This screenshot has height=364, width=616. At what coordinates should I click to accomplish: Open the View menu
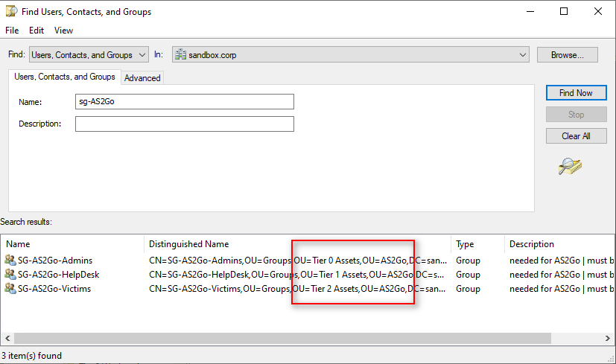(x=63, y=31)
